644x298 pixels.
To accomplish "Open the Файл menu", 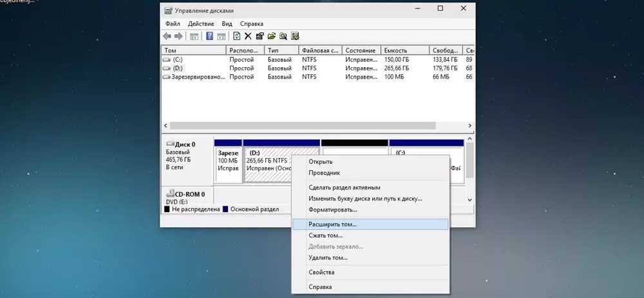I will [x=171, y=23].
